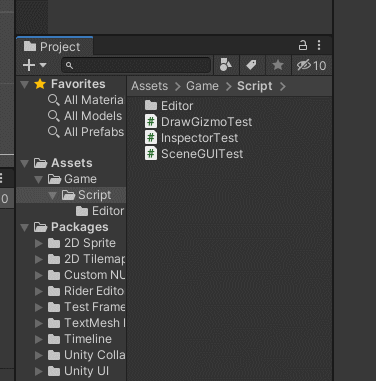The width and height of the screenshot is (376, 381).
Task: Select Packages root in tree
Action: (71, 227)
